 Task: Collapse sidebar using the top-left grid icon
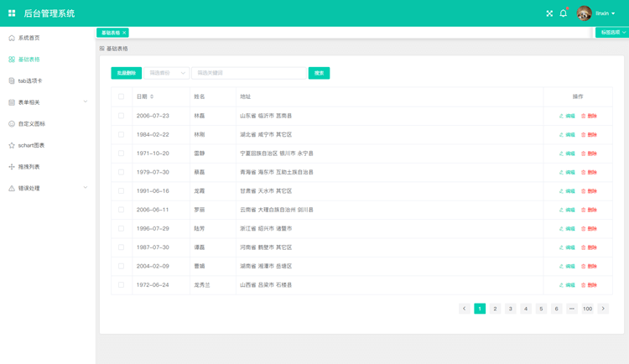12,13
